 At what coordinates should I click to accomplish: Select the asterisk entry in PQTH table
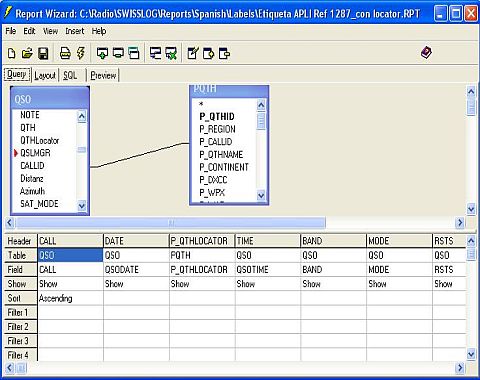pos(201,104)
